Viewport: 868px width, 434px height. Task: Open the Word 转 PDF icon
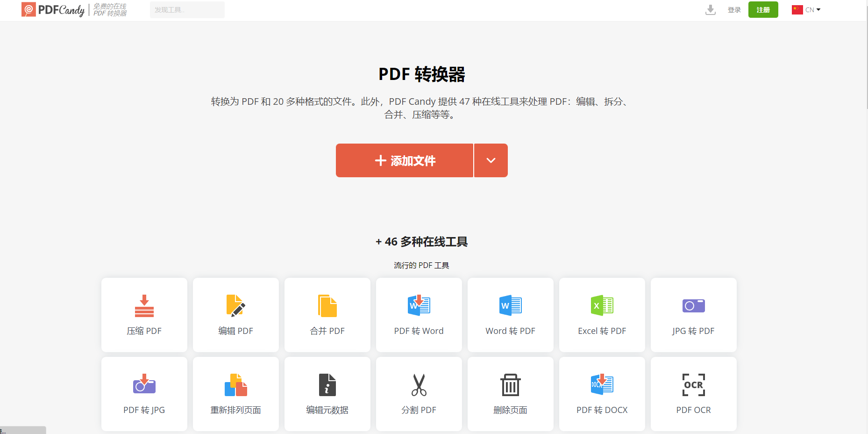[x=511, y=305]
